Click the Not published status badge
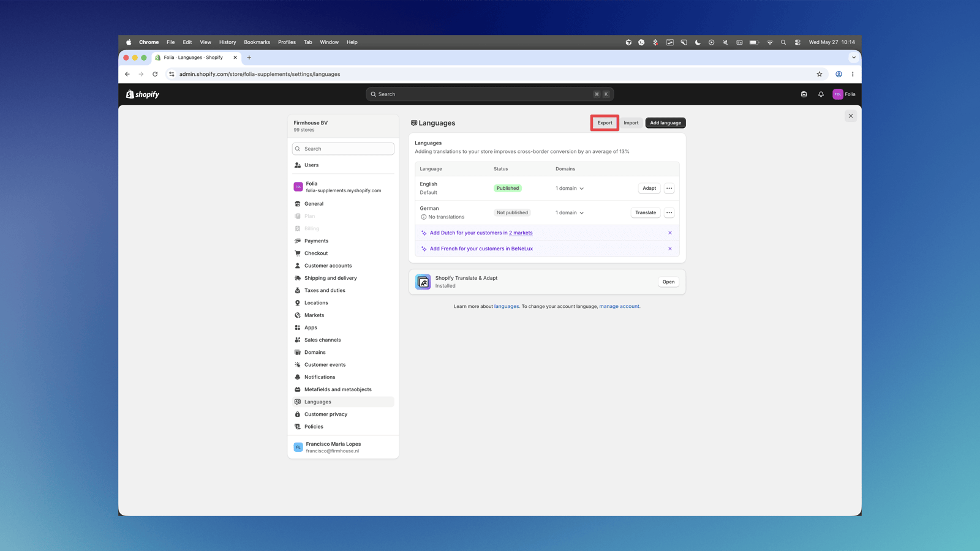Screen dimensions: 980x551 point(512,212)
